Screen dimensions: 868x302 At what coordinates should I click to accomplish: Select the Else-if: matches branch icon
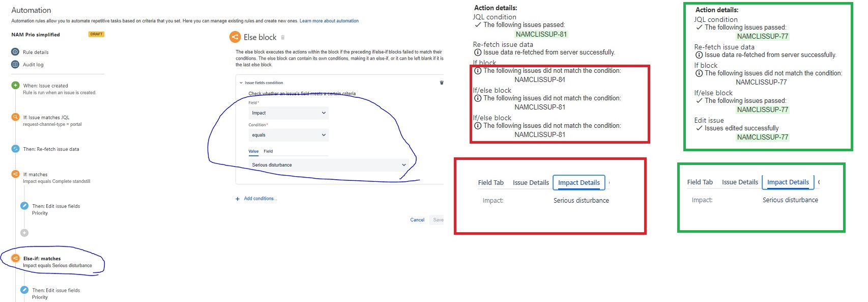tap(15, 258)
